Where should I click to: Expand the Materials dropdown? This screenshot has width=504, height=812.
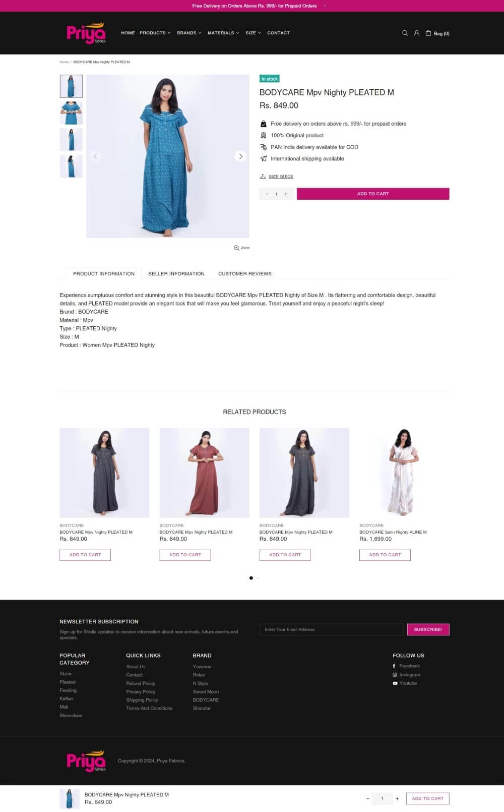223,33
